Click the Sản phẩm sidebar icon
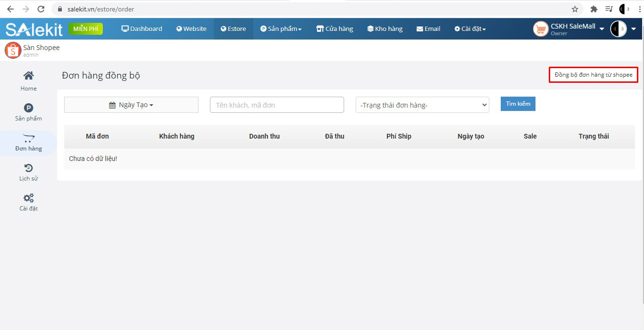 click(29, 109)
